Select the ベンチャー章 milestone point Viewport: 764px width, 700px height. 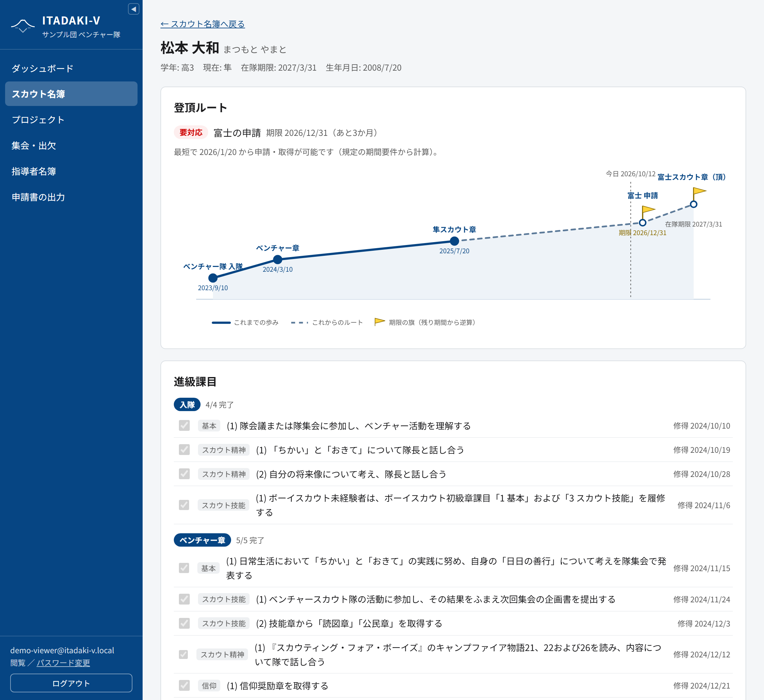278,259
